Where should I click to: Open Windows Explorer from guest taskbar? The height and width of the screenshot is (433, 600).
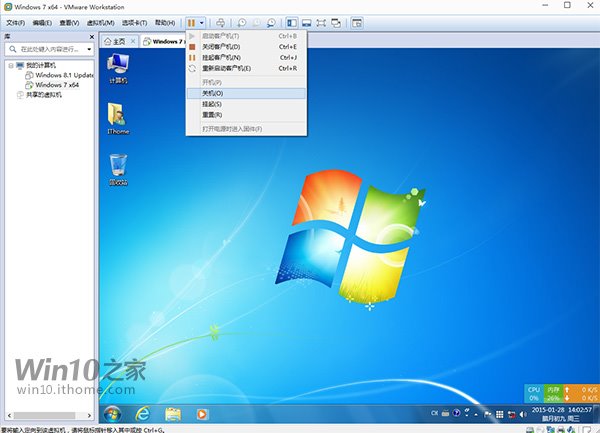click(173, 414)
